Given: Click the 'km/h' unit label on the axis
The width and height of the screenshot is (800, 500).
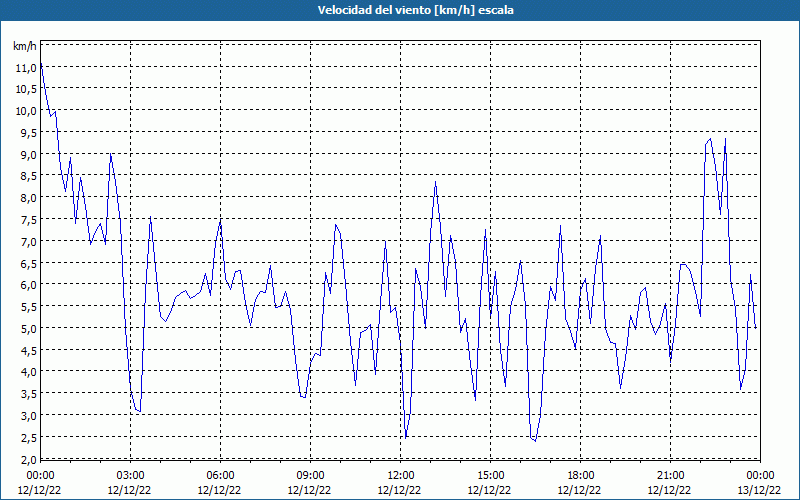Looking at the screenshot, I should point(25,46).
